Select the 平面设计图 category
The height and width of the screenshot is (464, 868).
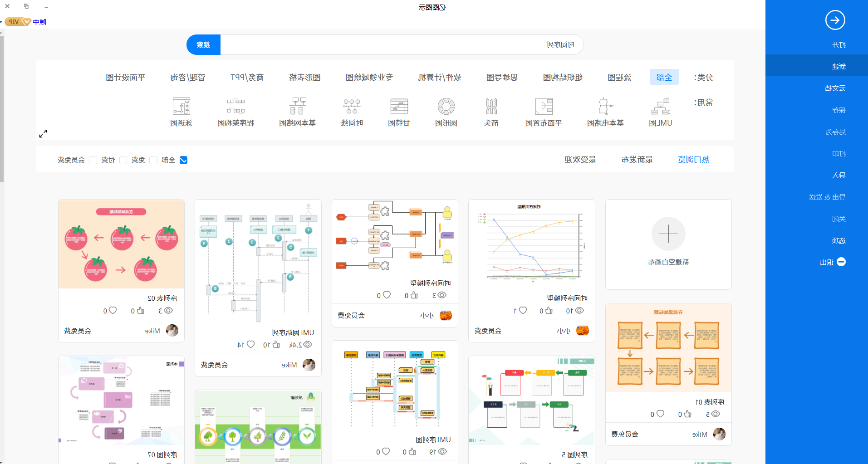coord(126,77)
